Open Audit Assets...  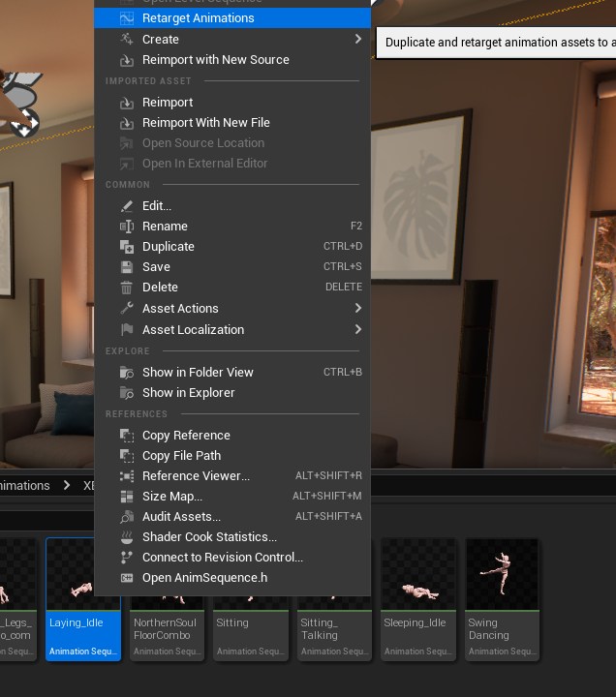click(232, 517)
